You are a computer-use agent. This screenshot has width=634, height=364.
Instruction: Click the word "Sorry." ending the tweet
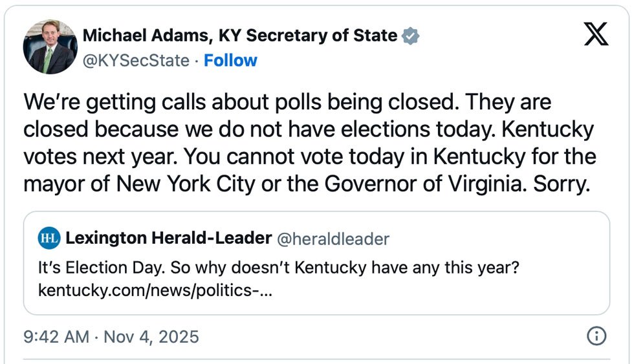pyautogui.click(x=562, y=184)
